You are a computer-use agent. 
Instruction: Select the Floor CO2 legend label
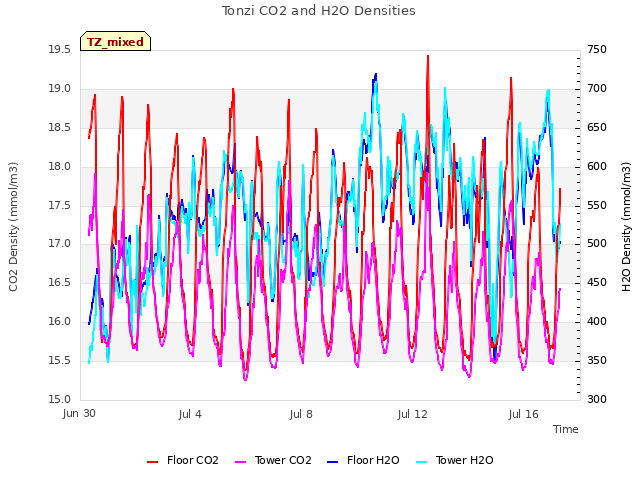pos(193,460)
